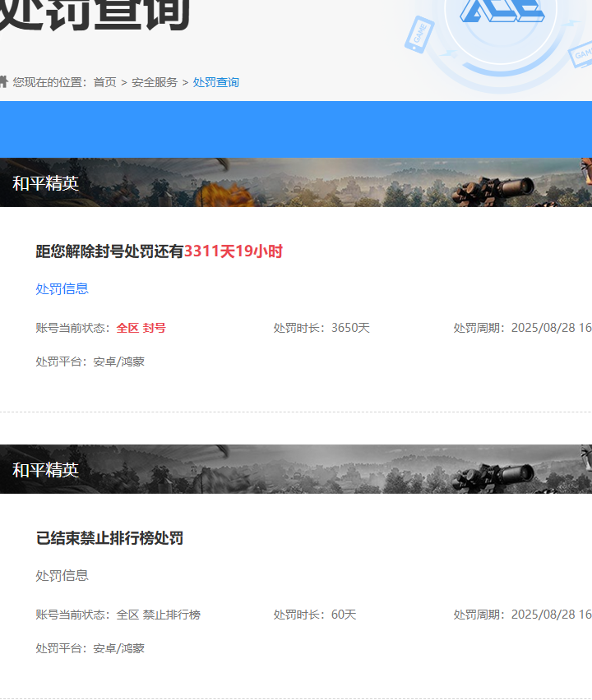
Task: Click the colored 和平精英 game banner
Action: 296,182
